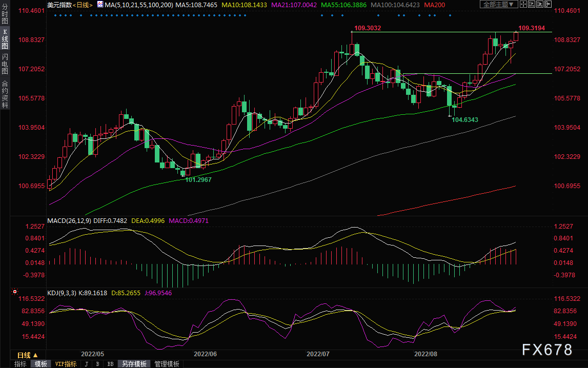Open the 全部主题 theme dropdown
588x368 pixels.
click(498, 5)
